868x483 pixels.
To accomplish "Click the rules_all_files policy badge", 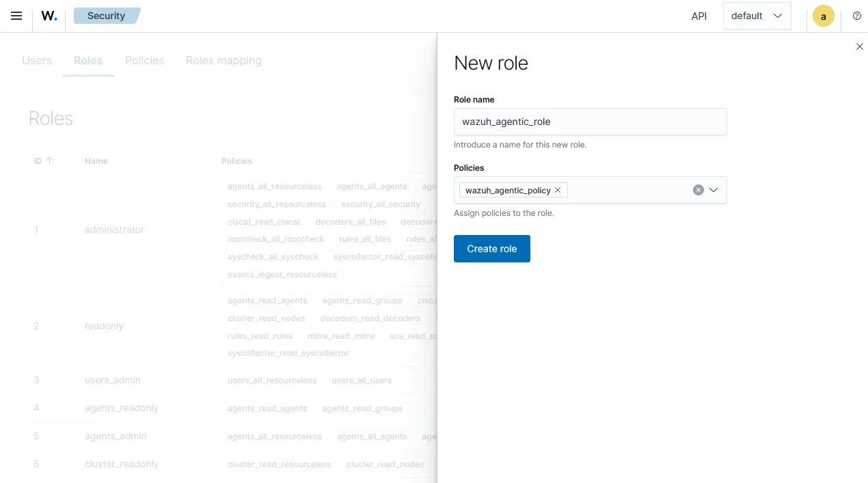I will (x=365, y=239).
